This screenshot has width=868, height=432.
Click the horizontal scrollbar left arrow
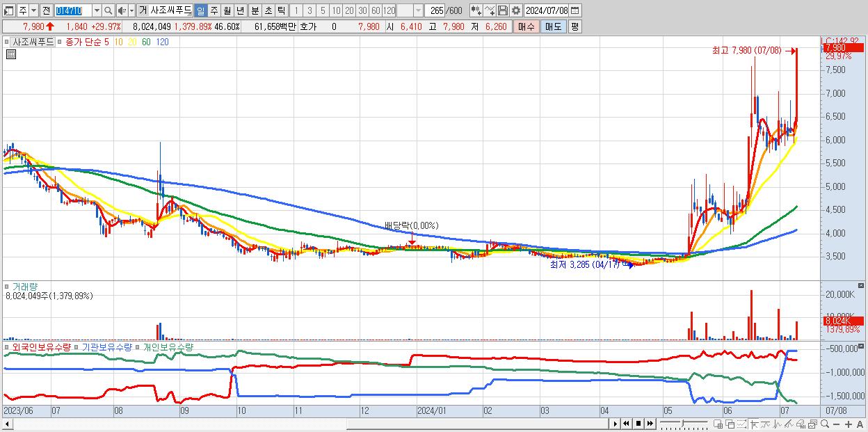click(x=7, y=424)
